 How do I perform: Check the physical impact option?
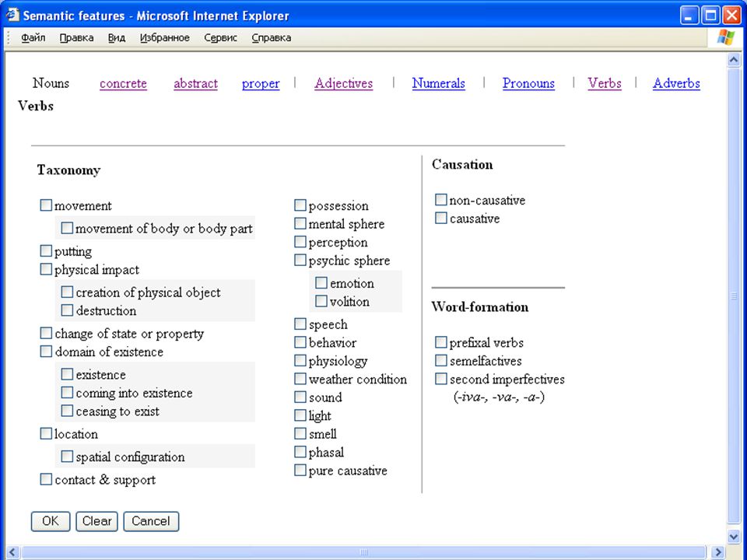coord(46,270)
